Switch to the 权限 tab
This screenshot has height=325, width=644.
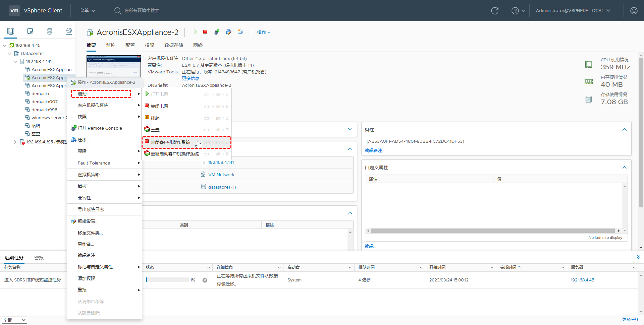coord(150,45)
